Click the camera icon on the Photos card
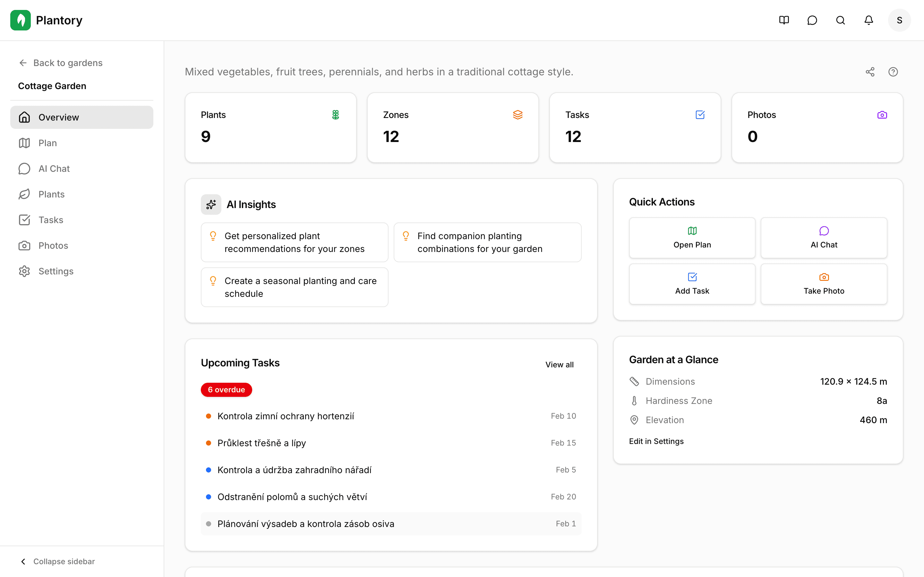 pyautogui.click(x=882, y=114)
